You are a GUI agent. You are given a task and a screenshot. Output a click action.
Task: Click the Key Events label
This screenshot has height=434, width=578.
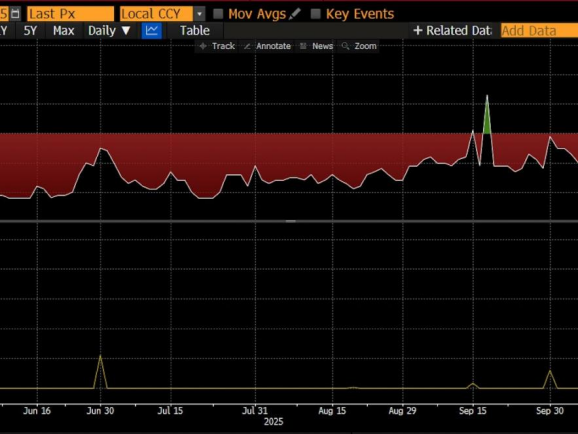coord(360,14)
